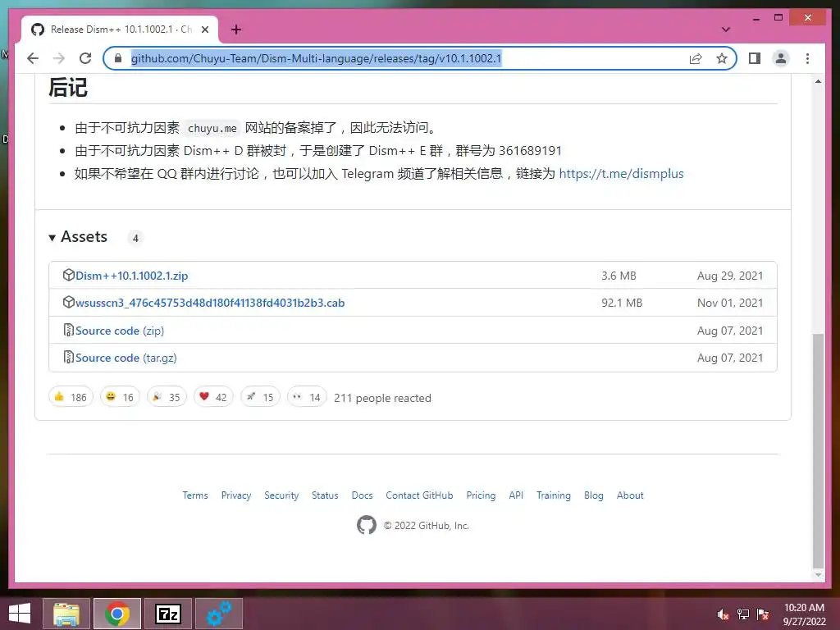
Task: Toggle the heart reaction (42)
Action: tap(213, 397)
